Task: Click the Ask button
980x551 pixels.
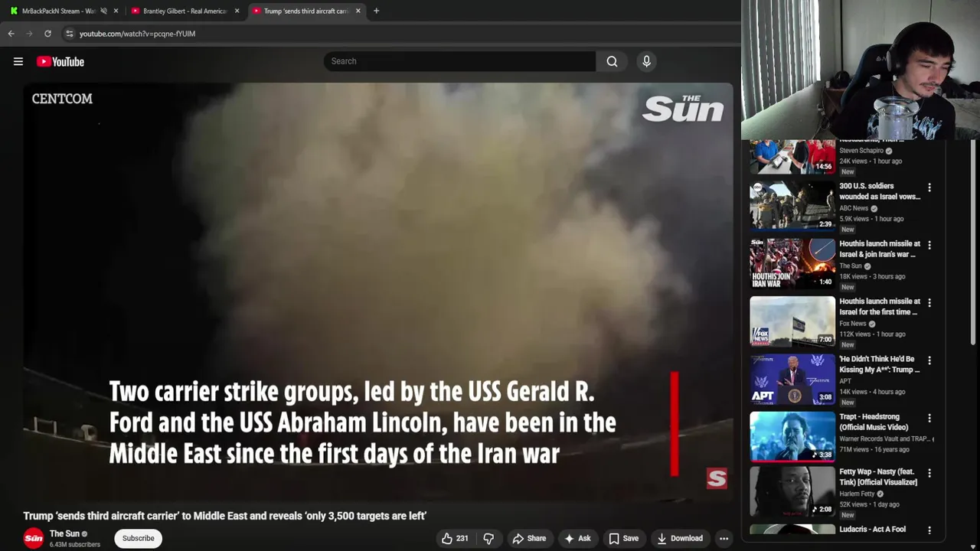Action: (x=577, y=538)
